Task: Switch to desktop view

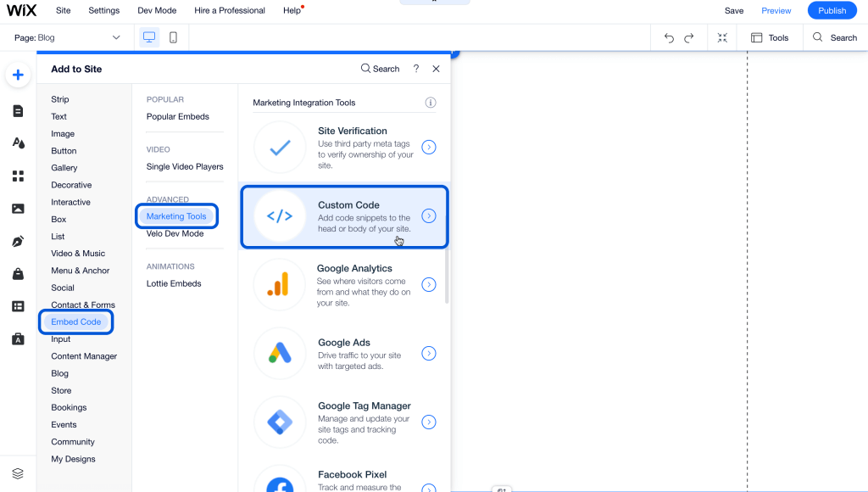Action: [x=149, y=37]
